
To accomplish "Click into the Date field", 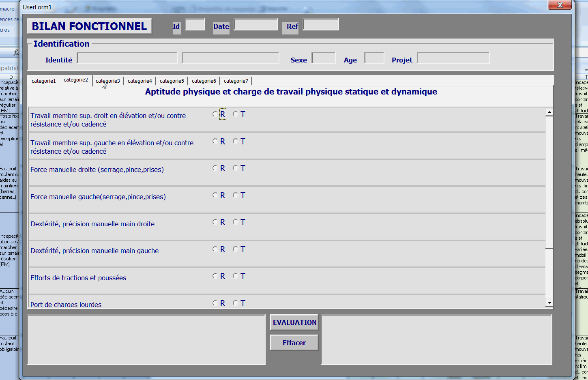I will coord(256,25).
